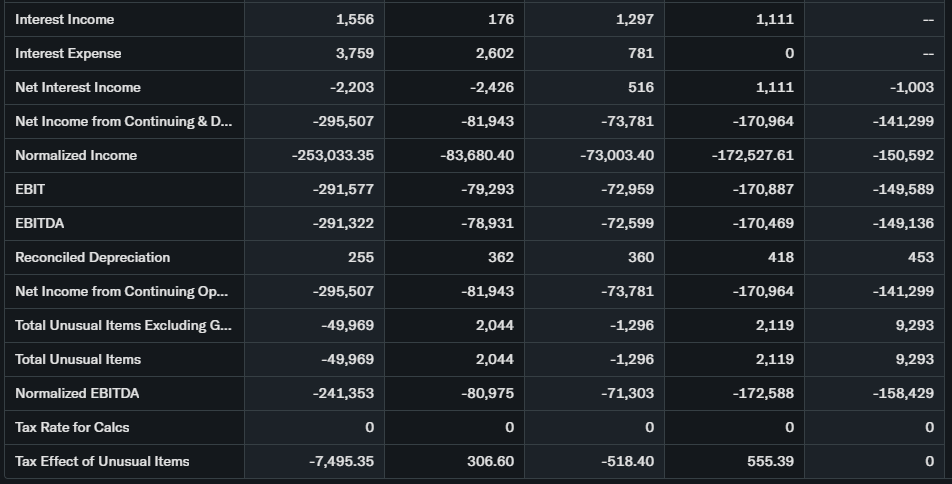
Task: Select the Total Unusual Items row label
Action: (x=78, y=360)
